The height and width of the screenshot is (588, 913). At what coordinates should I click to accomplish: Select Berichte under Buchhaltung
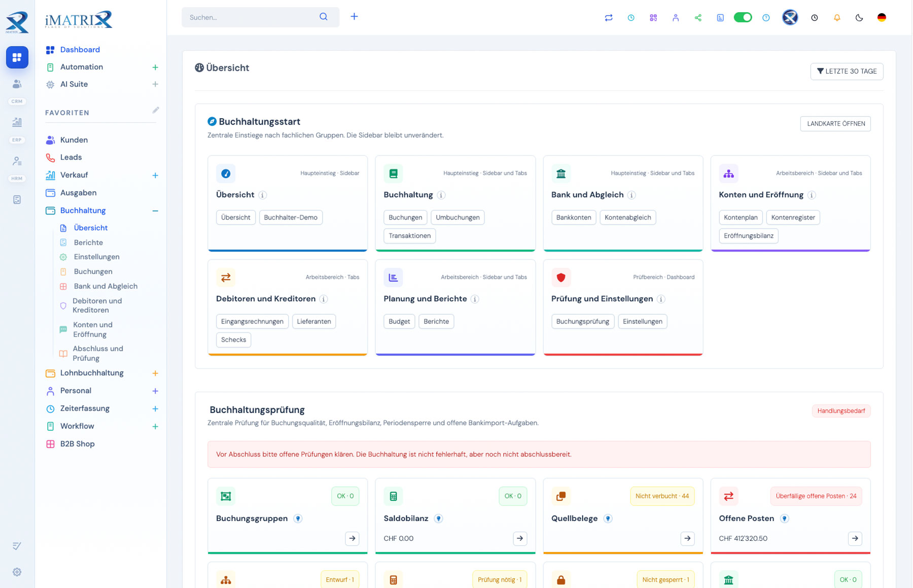(x=88, y=242)
